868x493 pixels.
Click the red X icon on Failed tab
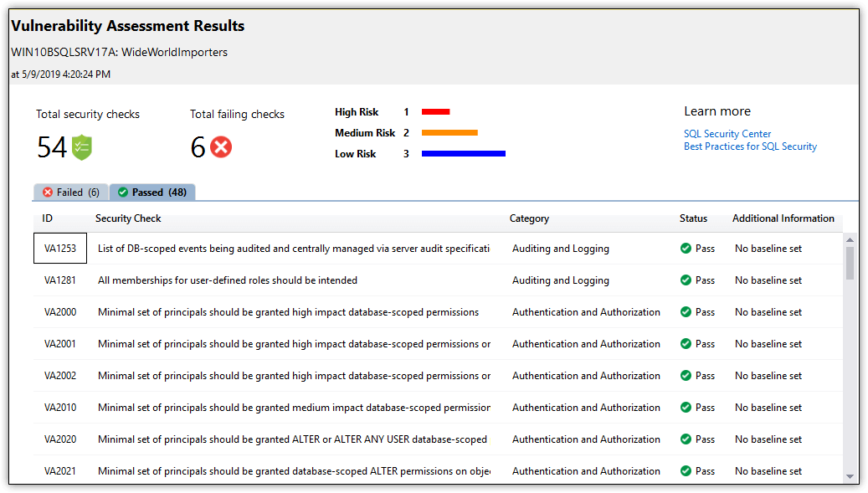[48, 192]
